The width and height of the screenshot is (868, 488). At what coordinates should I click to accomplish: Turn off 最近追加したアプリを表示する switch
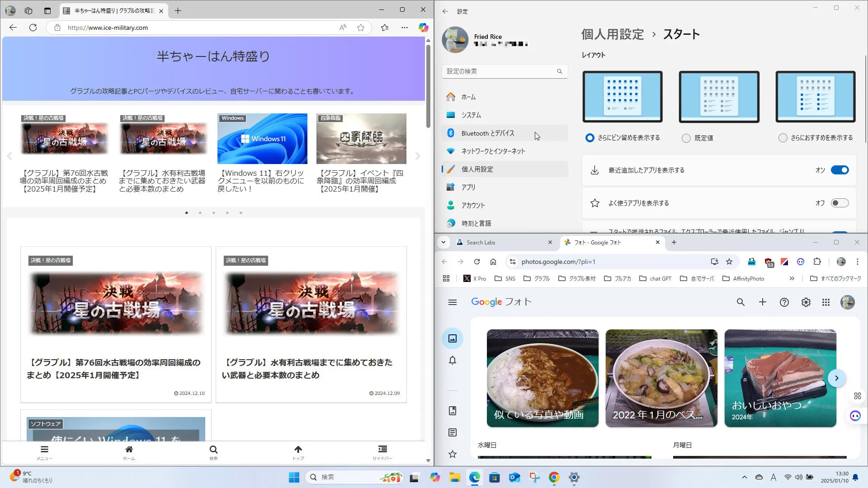(840, 170)
